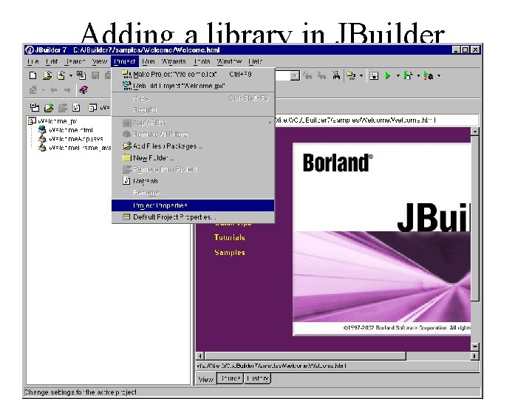Image resolution: width=532 pixels, height=399 pixels.
Task: Click the Search Again binoculars icon
Action: point(321,75)
